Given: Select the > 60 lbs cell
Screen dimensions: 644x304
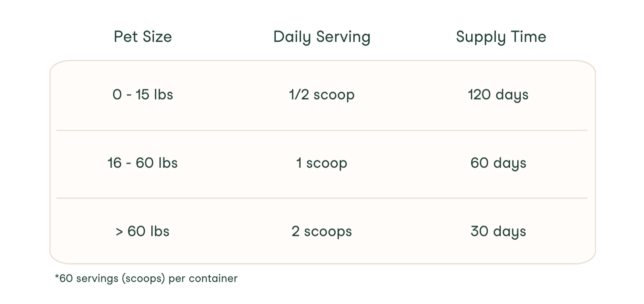Looking at the screenshot, I should (142, 232).
